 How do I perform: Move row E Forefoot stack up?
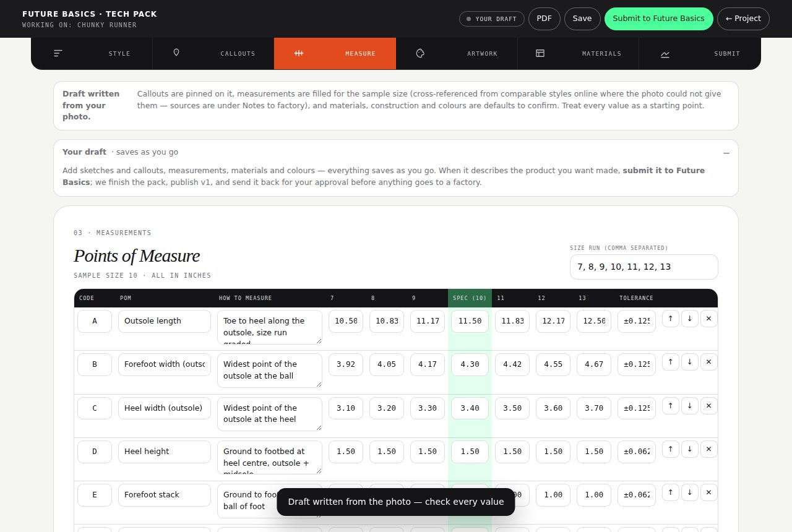point(671,492)
